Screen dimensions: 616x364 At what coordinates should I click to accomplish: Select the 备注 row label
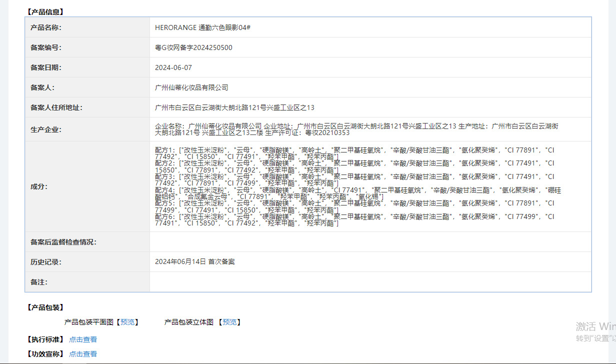(39, 282)
